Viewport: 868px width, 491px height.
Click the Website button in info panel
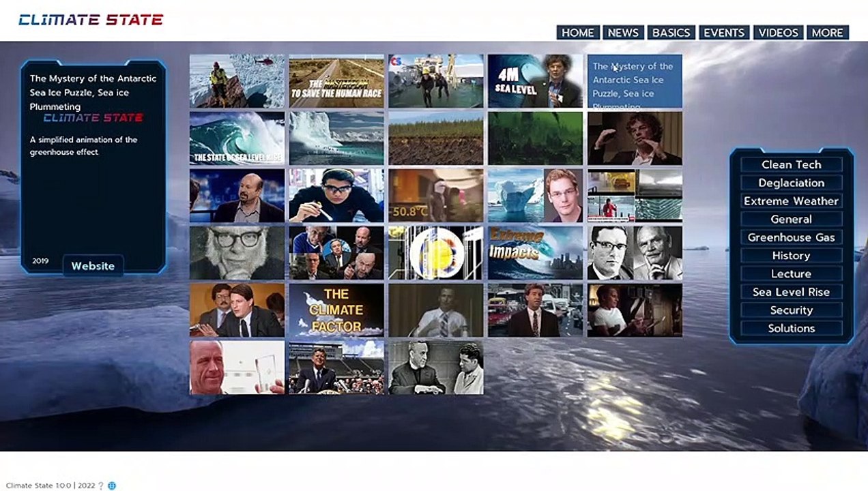(93, 266)
